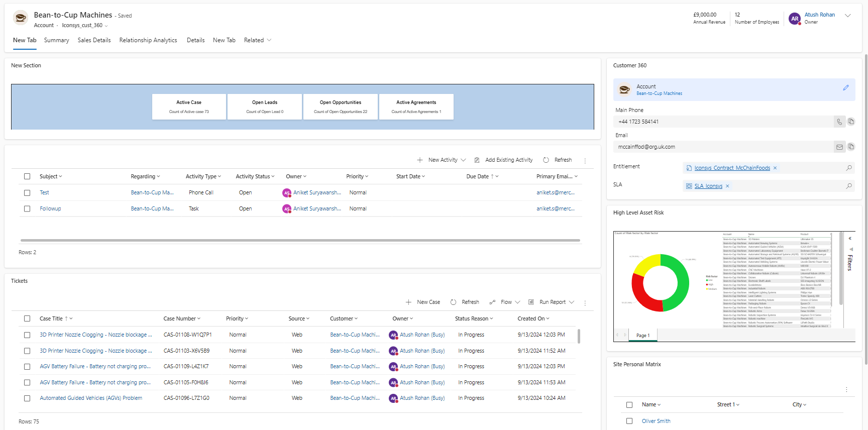Viewport: 868px width, 430px height.
Task: Select Page 1 tab in the report
Action: tap(643, 335)
